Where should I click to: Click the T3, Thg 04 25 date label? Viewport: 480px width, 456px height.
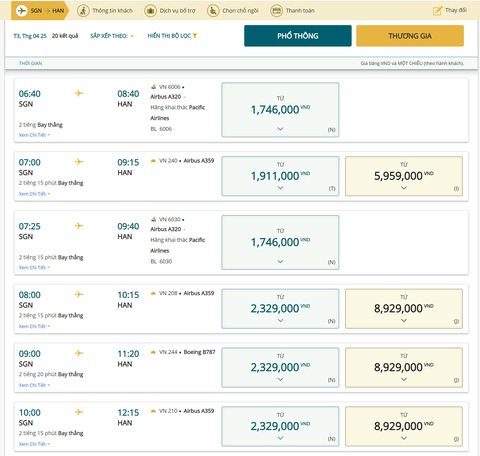click(30, 36)
